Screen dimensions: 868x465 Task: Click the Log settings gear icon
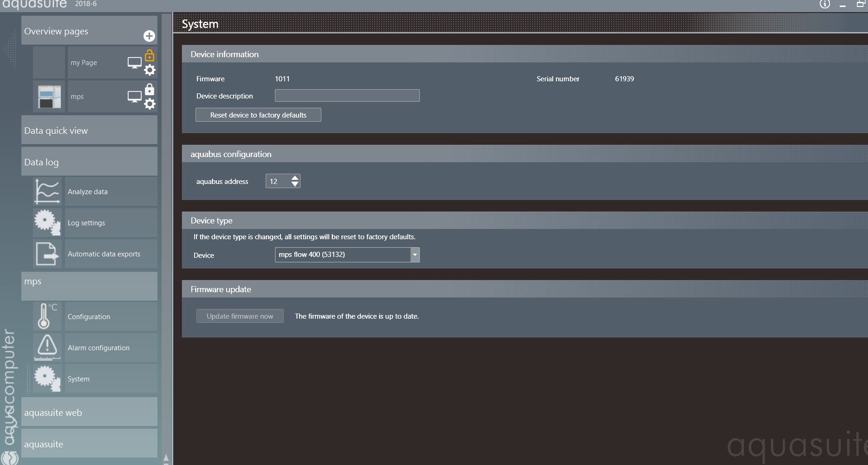pyautogui.click(x=47, y=223)
